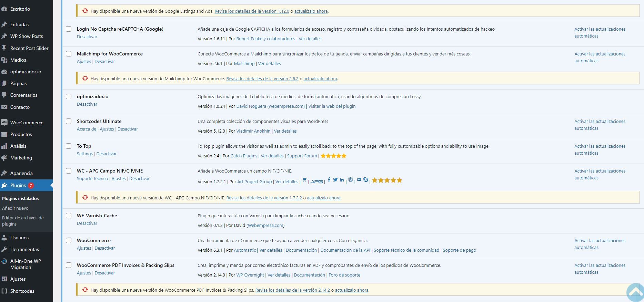The height and width of the screenshot is (302, 644).
Task: Click the Facebook icon in WC - APG row
Action: click(329, 180)
